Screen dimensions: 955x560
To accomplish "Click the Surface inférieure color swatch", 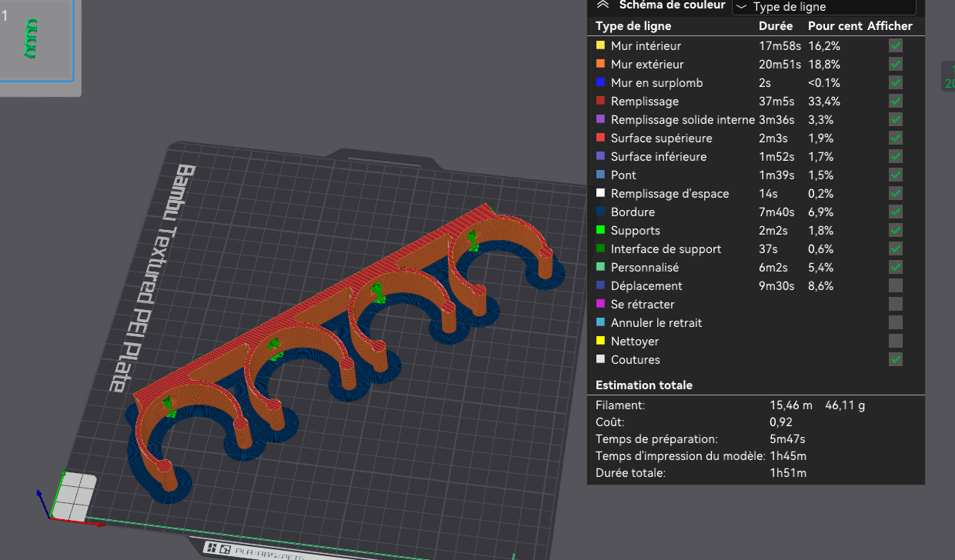I will click(601, 156).
